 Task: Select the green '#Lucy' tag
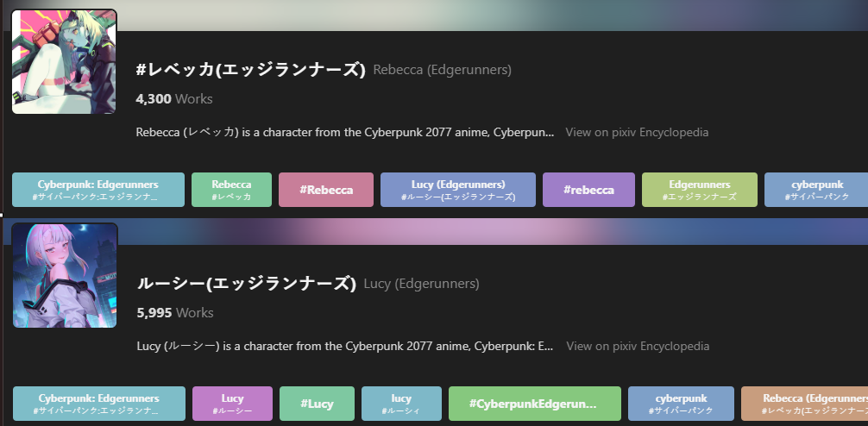click(x=317, y=404)
